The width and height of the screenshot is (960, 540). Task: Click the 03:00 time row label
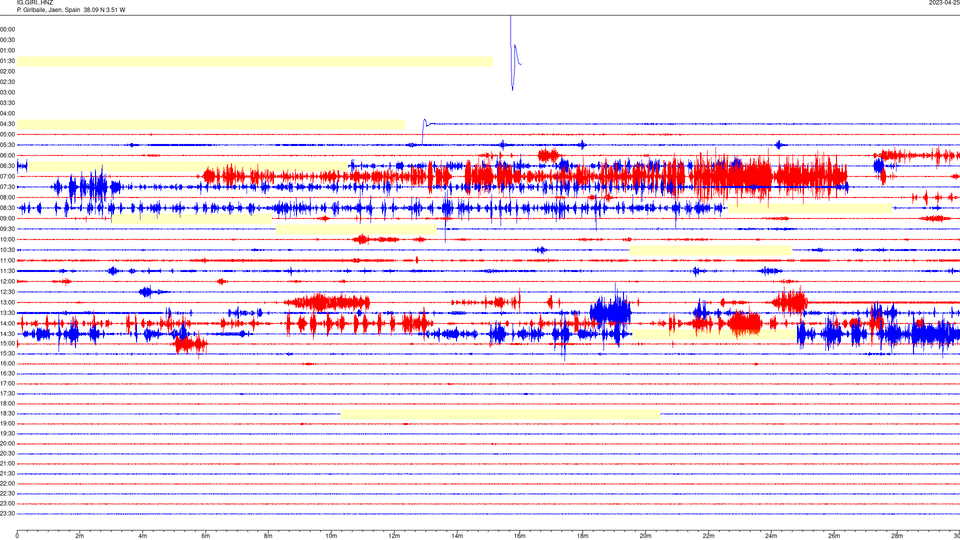[8, 92]
